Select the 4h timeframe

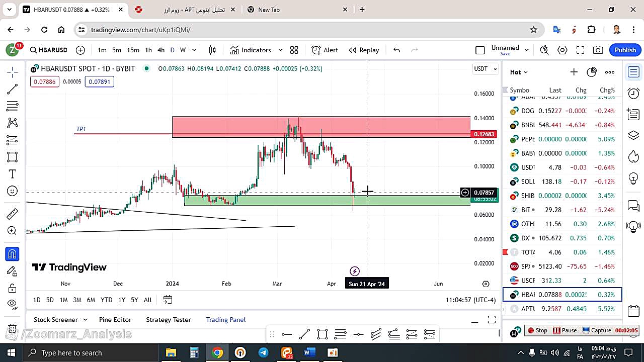tap(161, 50)
